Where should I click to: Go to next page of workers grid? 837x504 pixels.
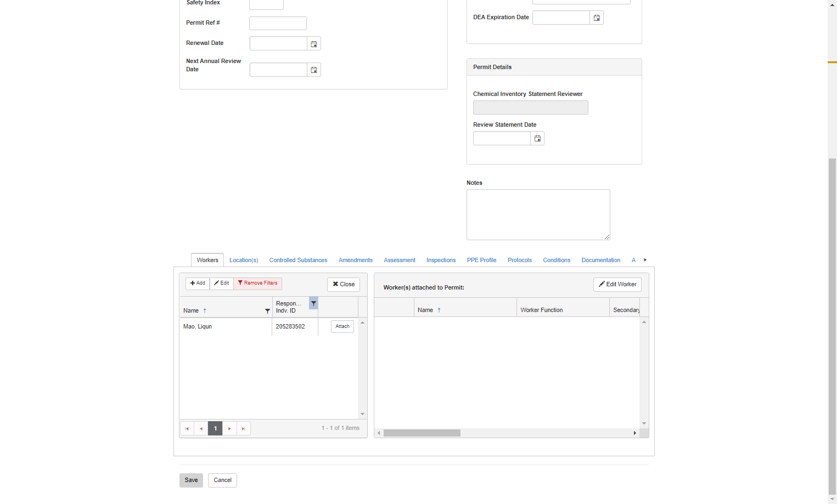(x=229, y=428)
